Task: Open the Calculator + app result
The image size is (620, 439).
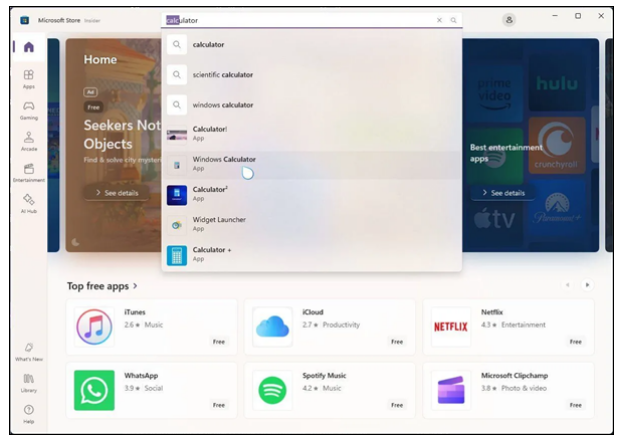Action: pyautogui.click(x=312, y=255)
